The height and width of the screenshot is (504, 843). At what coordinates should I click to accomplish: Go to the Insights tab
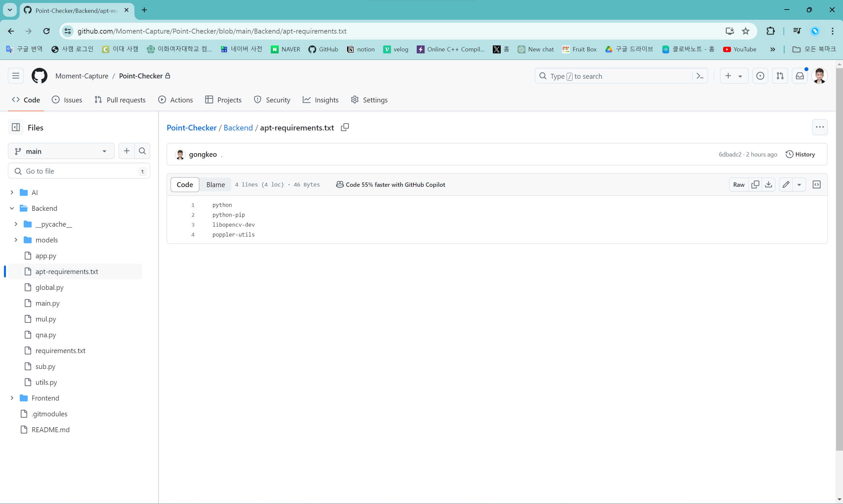click(x=320, y=100)
